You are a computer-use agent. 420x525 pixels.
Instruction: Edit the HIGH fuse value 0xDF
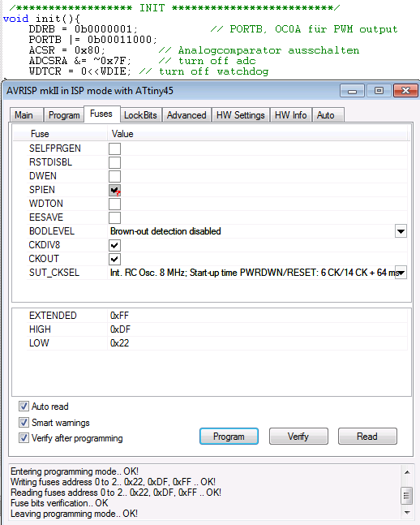pyautogui.click(x=120, y=329)
